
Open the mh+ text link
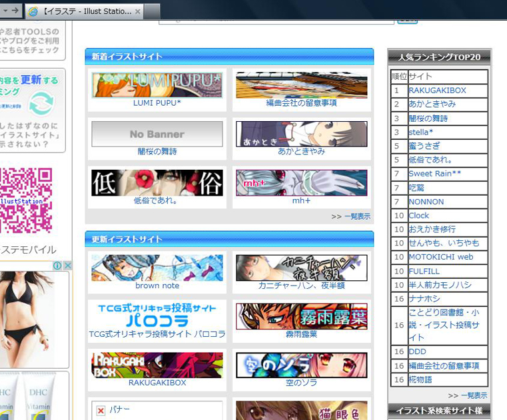pyautogui.click(x=301, y=200)
